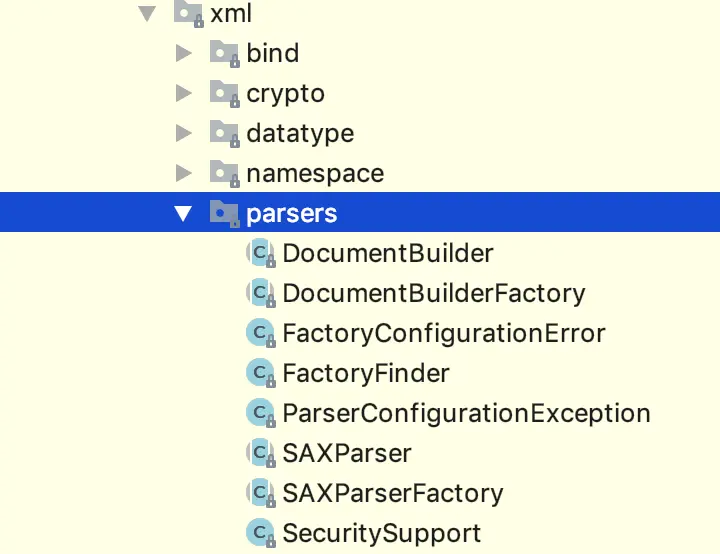Click the SAXParser class icon
Viewport: 720px width, 554px height.
tap(260, 453)
